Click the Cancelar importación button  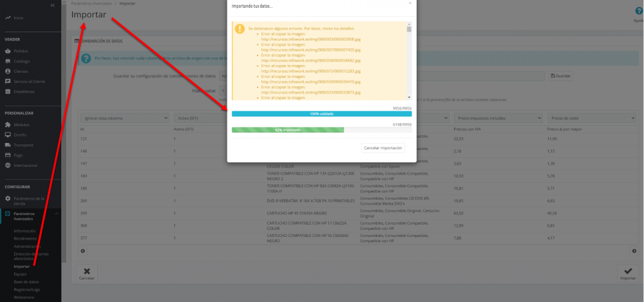pyautogui.click(x=383, y=147)
